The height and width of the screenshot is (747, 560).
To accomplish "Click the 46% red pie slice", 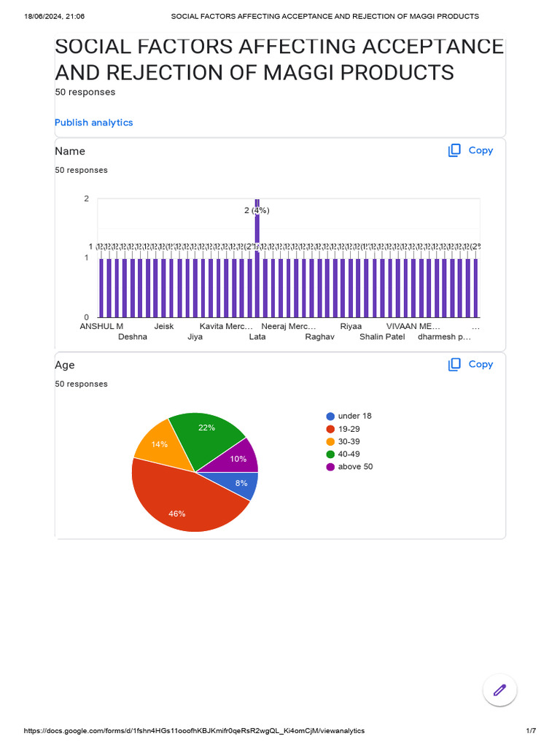I will 179,507.
